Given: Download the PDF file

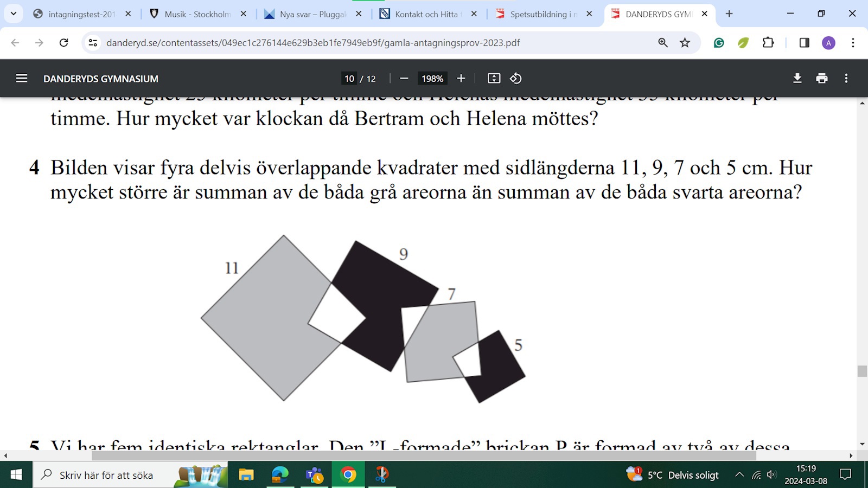Looking at the screenshot, I should 797,79.
